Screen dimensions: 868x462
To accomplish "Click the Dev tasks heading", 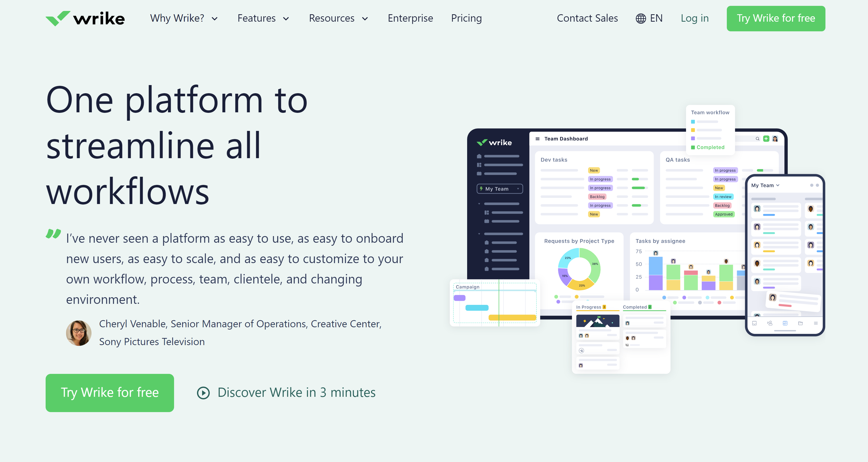I will click(x=554, y=160).
